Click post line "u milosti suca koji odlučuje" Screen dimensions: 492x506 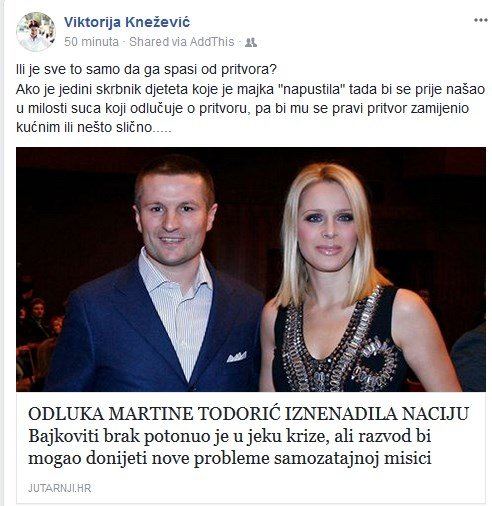click(x=242, y=108)
